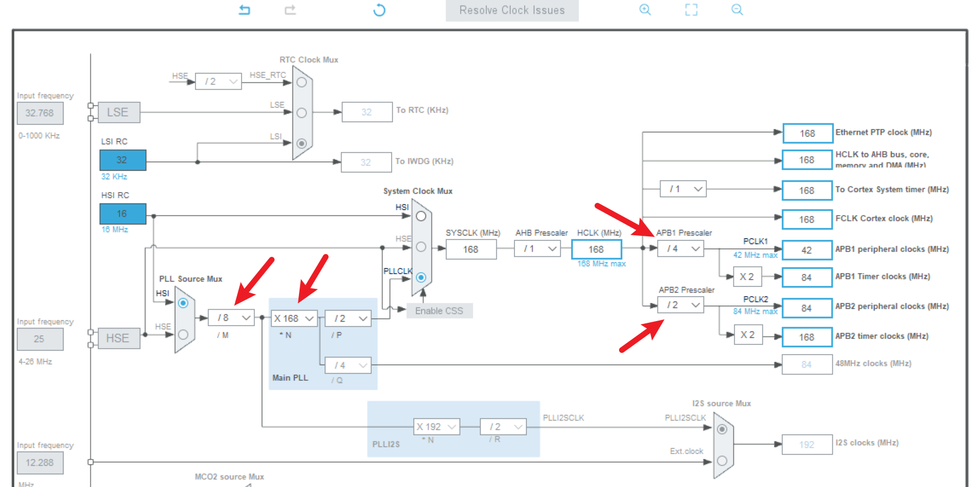Open the APB2 Prescaler /2 dropdown

681,305
